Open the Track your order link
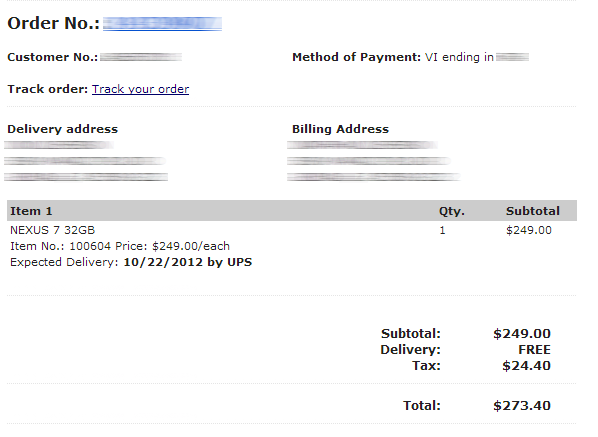The width and height of the screenshot is (598, 437). (x=140, y=89)
